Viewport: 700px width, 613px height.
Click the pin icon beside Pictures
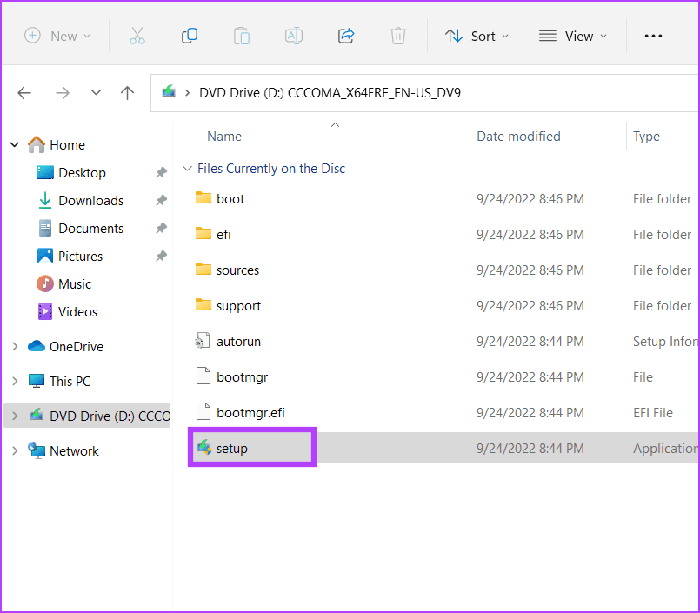(161, 256)
